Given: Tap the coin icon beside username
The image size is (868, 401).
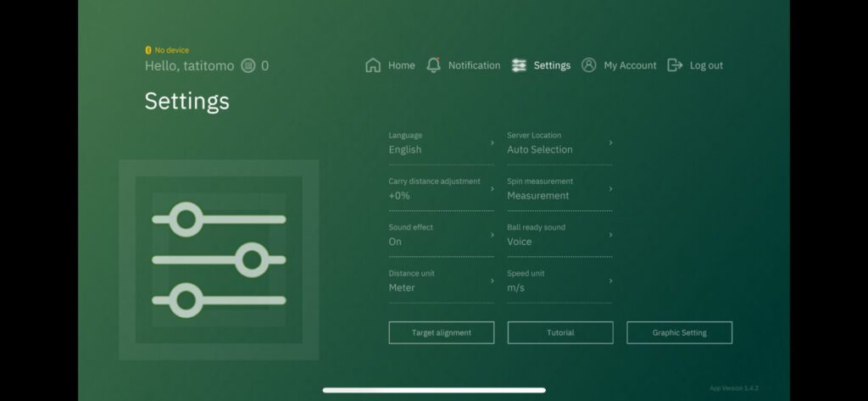Looking at the screenshot, I should tap(248, 65).
